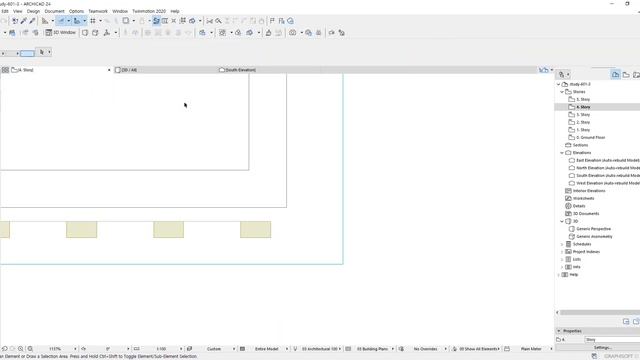This screenshot has width=640, height=360.
Task: Open North Elevation in Navigator
Action: coord(607,168)
